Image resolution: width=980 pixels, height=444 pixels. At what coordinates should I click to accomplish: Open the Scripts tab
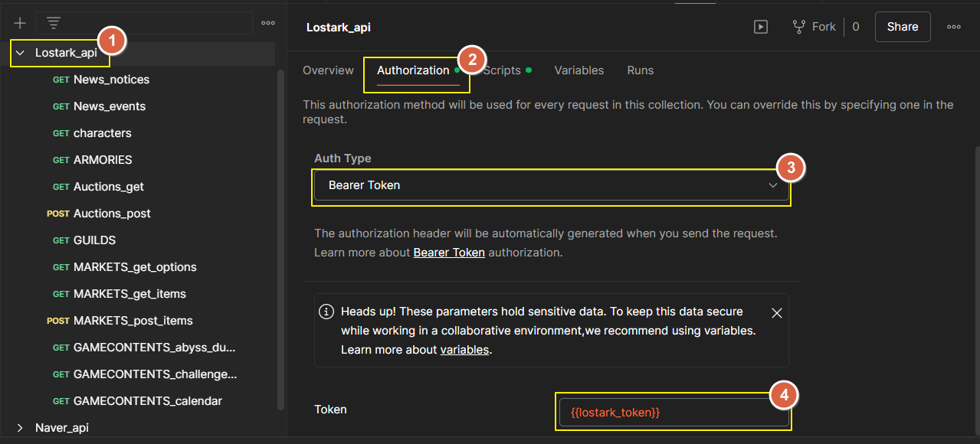pos(502,70)
